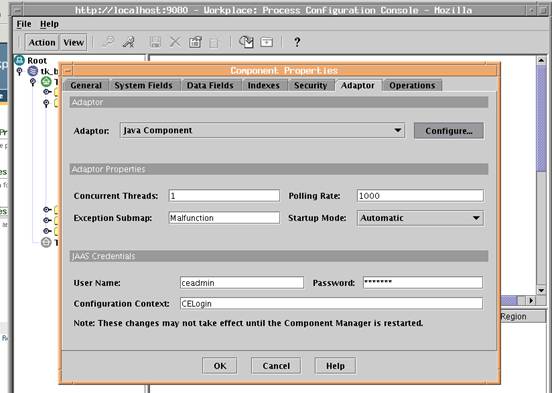Click the vertical scrollbar down arrow
Image resolution: width=552 pixels, height=393 pixels.
coord(541,291)
